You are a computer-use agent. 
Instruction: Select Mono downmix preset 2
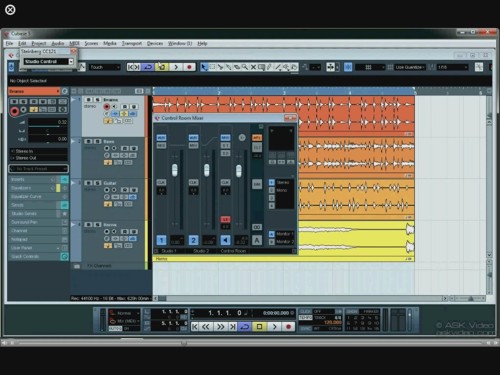coord(272,190)
